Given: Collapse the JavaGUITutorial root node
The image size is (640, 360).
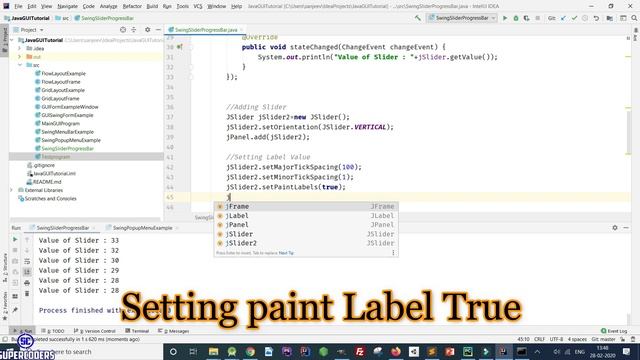Looking at the screenshot, I should pos(12,40).
